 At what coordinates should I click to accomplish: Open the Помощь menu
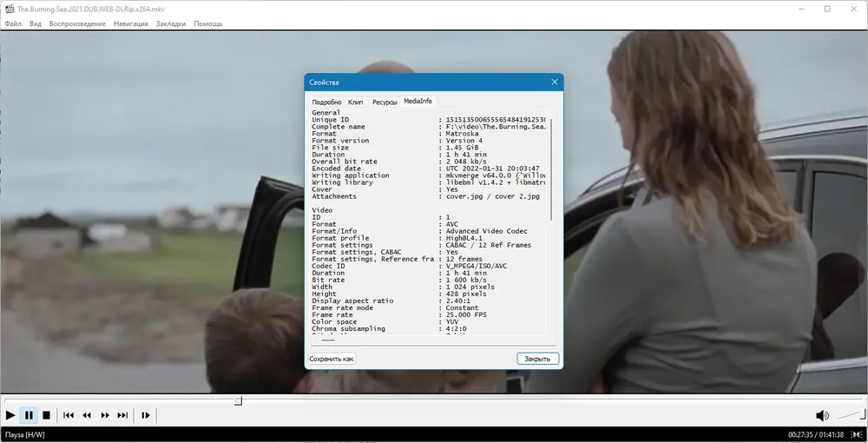[x=208, y=23]
